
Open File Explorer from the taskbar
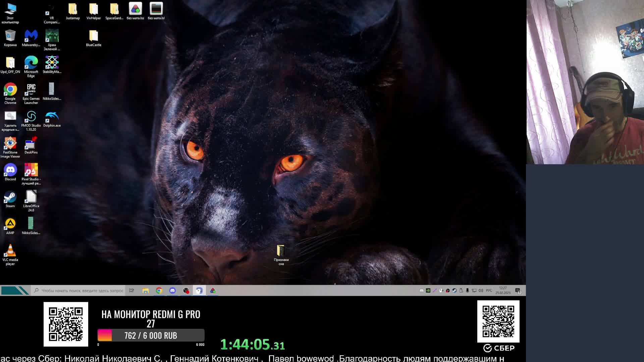coord(145,291)
